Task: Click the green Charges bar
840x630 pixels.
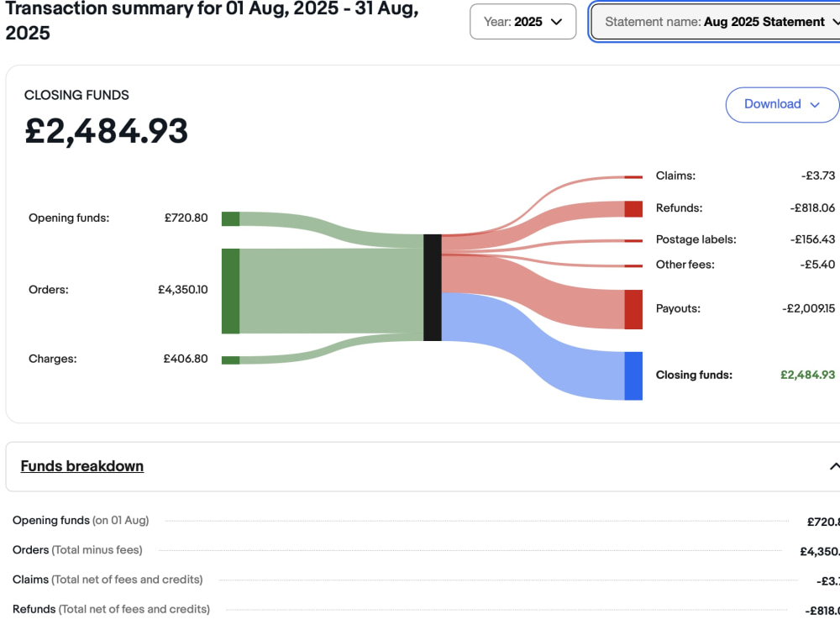Action: [x=231, y=360]
